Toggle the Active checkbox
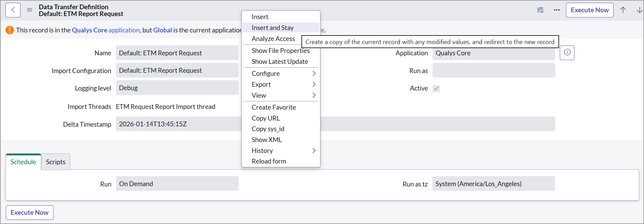Viewport: 644px width, 224px height. [436, 88]
